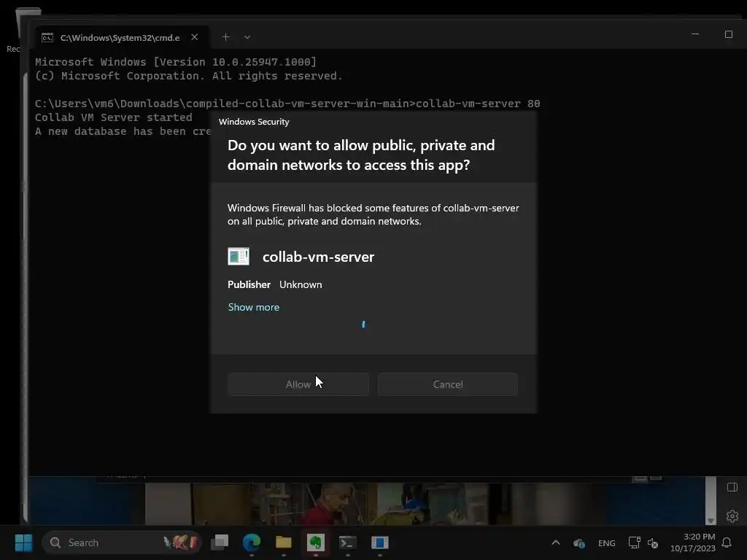
Task: Click the Allow button in Windows Security
Action: (298, 384)
